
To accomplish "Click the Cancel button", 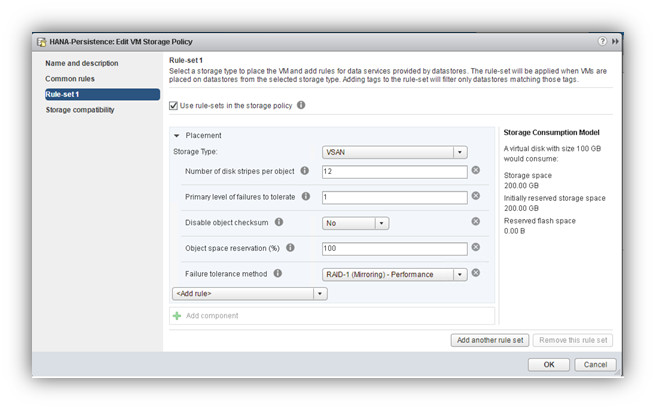I will point(595,365).
